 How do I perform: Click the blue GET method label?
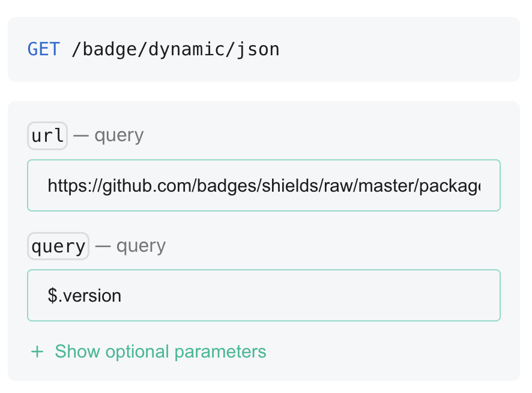coord(44,49)
